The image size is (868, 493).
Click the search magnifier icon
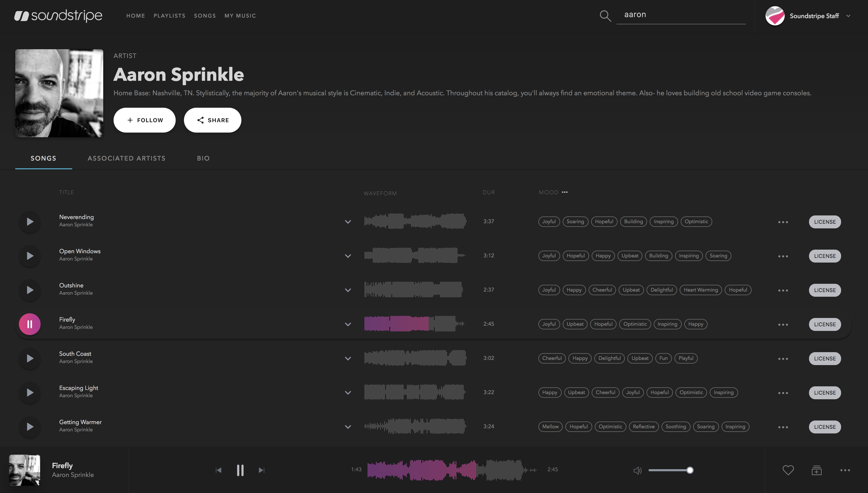[605, 16]
